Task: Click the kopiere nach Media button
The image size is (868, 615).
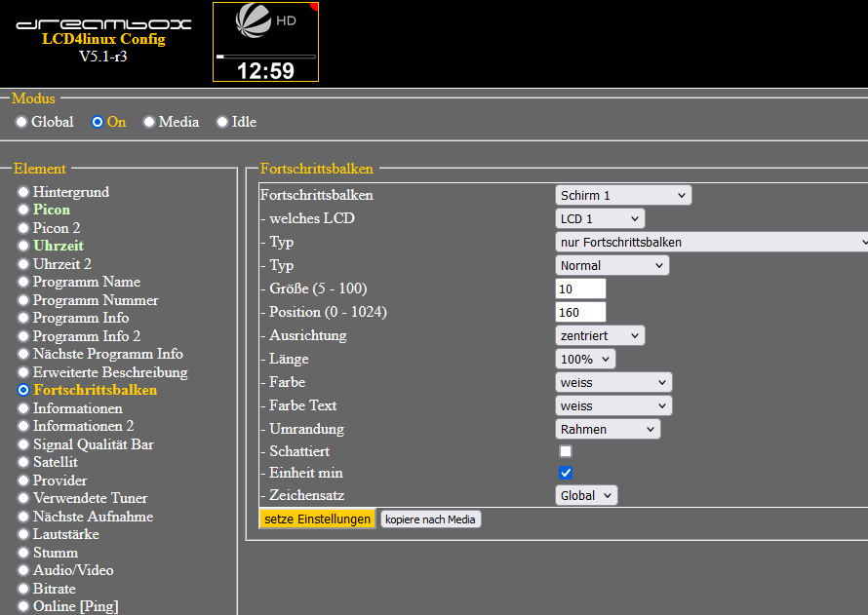Action: pyautogui.click(x=430, y=519)
